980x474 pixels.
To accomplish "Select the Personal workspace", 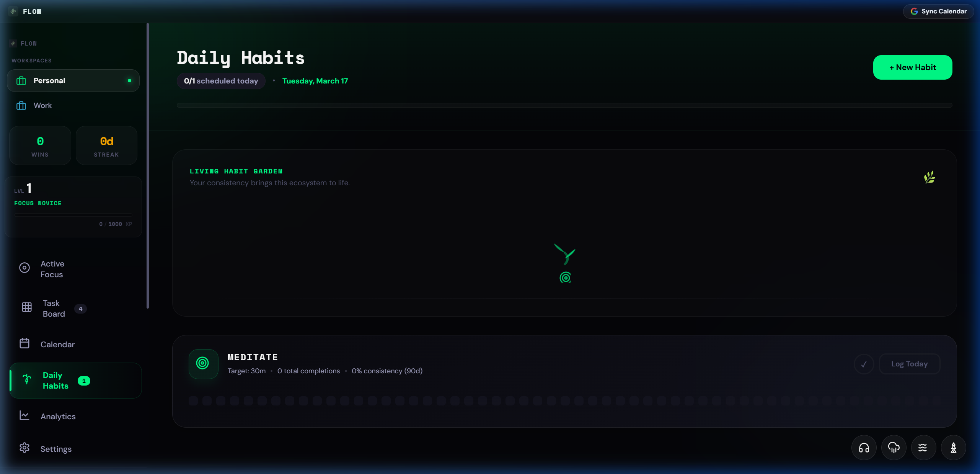I will pyautogui.click(x=73, y=80).
